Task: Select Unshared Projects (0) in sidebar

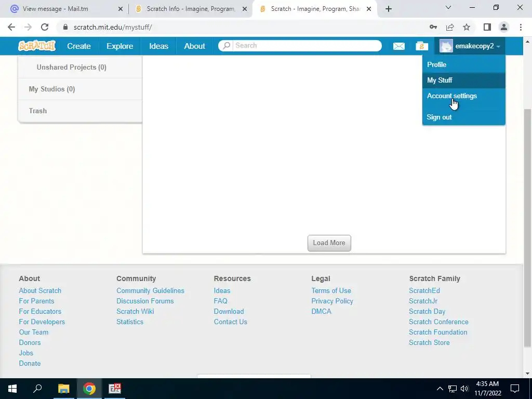Action: point(79,67)
